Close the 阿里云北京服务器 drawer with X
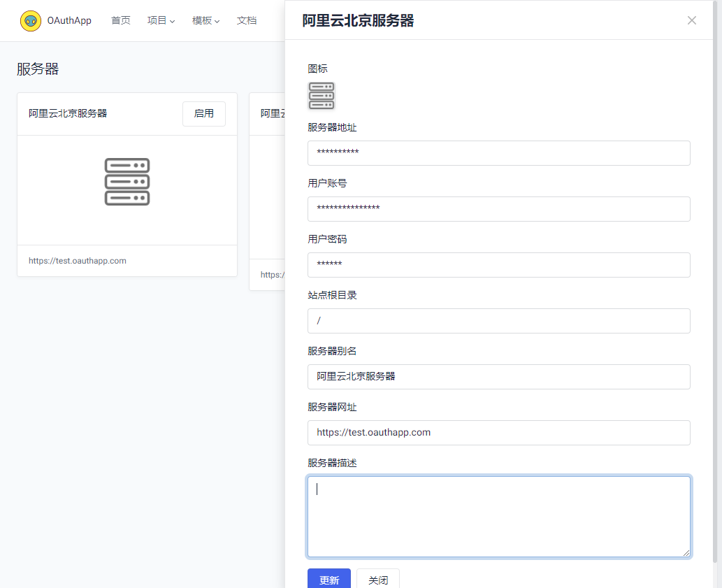This screenshot has height=588, width=722. coord(692,20)
